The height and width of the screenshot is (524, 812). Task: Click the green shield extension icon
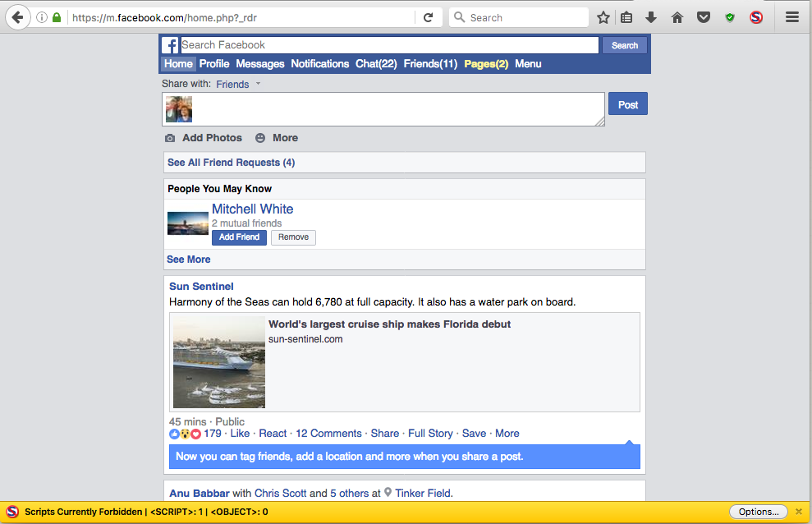point(730,18)
